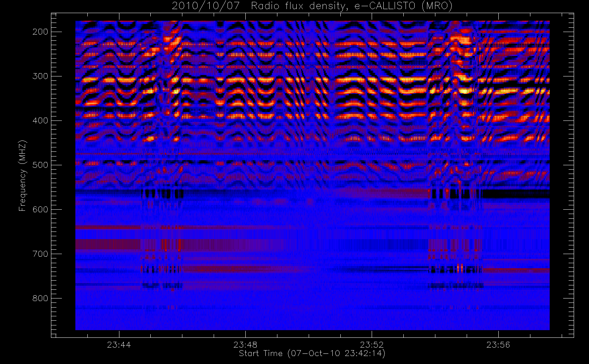Click the 800 frequency tick label
The height and width of the screenshot is (364, 589).
[40, 298]
